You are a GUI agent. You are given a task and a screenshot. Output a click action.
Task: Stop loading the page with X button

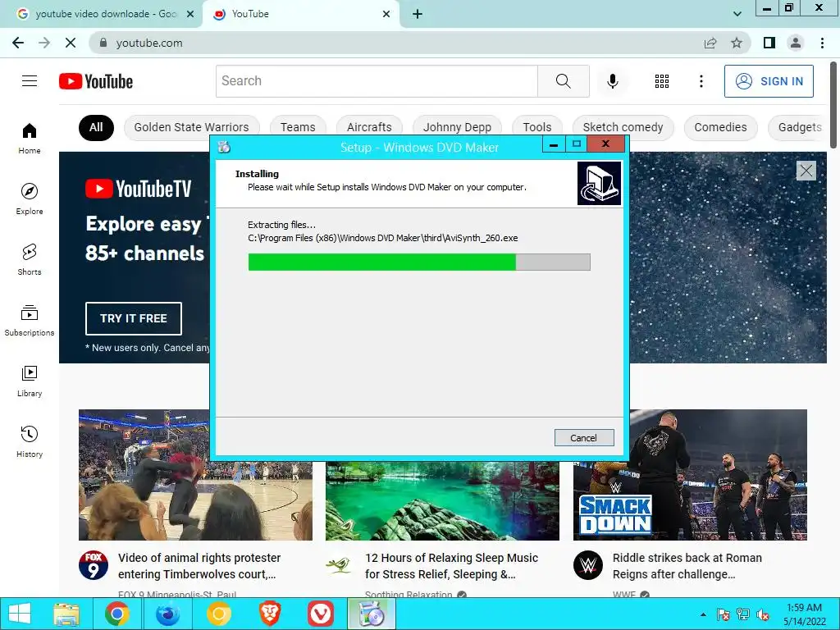point(71,43)
